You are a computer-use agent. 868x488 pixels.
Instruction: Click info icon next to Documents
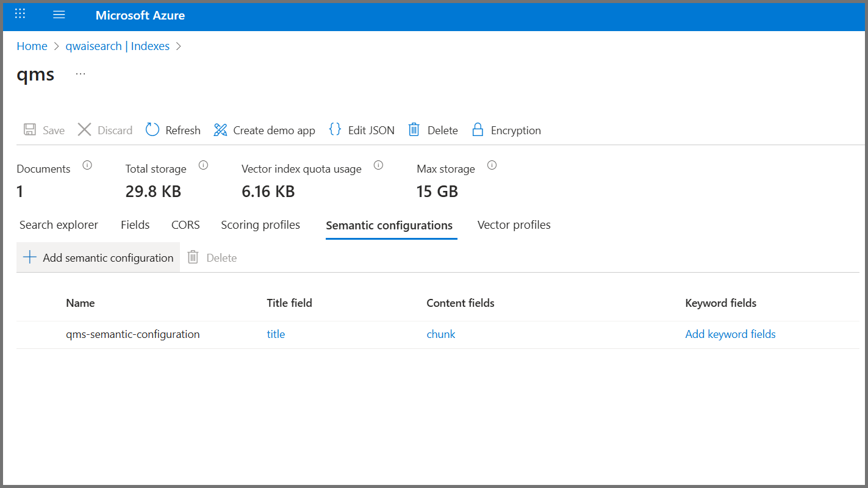[x=87, y=165]
